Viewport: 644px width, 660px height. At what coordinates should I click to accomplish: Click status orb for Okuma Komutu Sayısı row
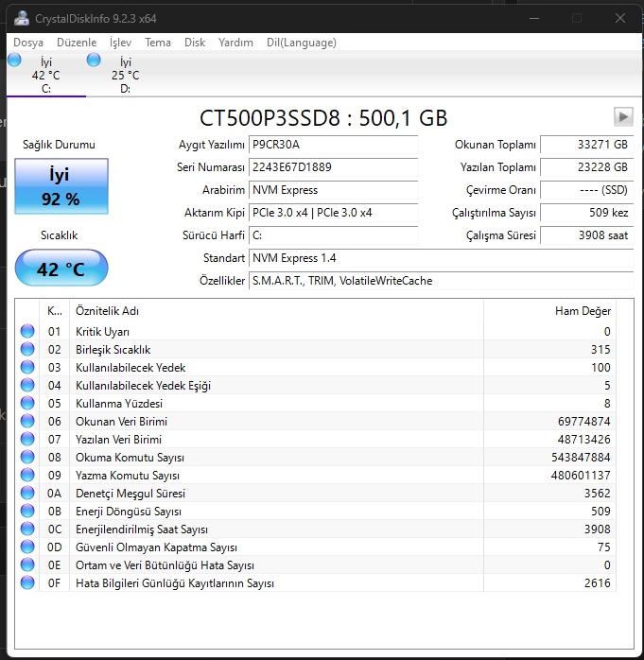[27, 457]
